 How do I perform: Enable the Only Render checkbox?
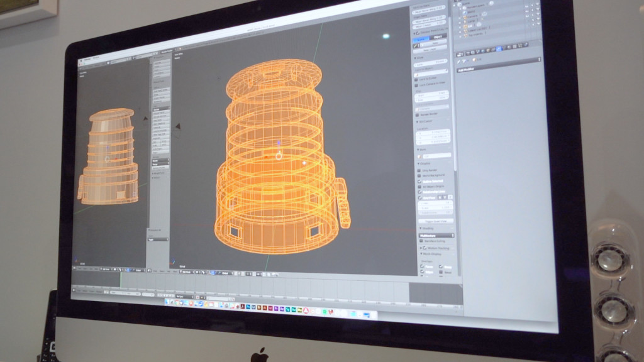[x=419, y=169]
